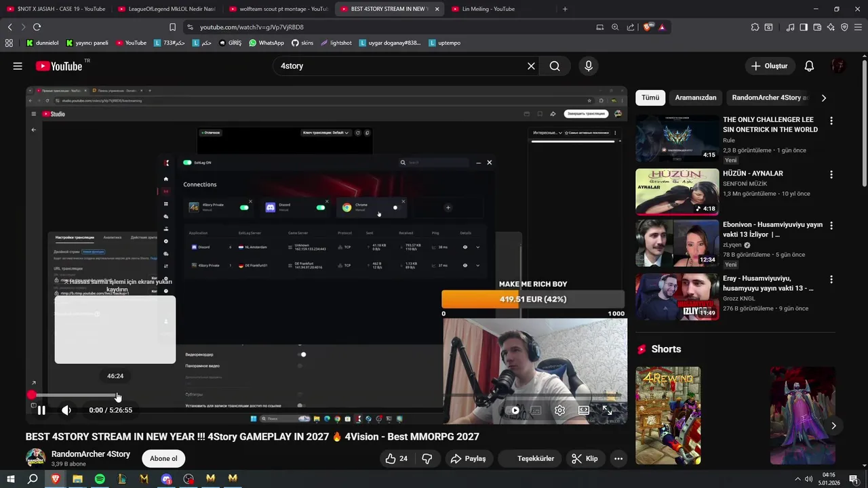Open the player settings gear

point(559,410)
